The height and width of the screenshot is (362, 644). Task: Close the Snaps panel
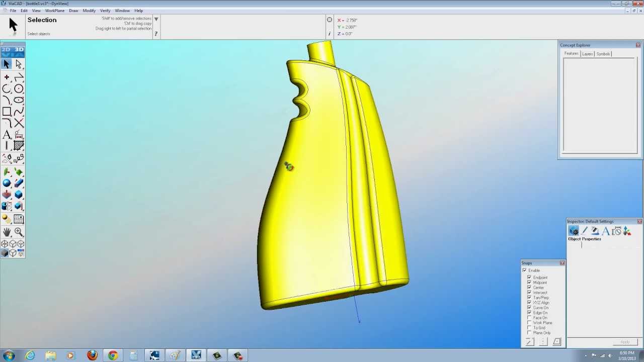pyautogui.click(x=562, y=263)
